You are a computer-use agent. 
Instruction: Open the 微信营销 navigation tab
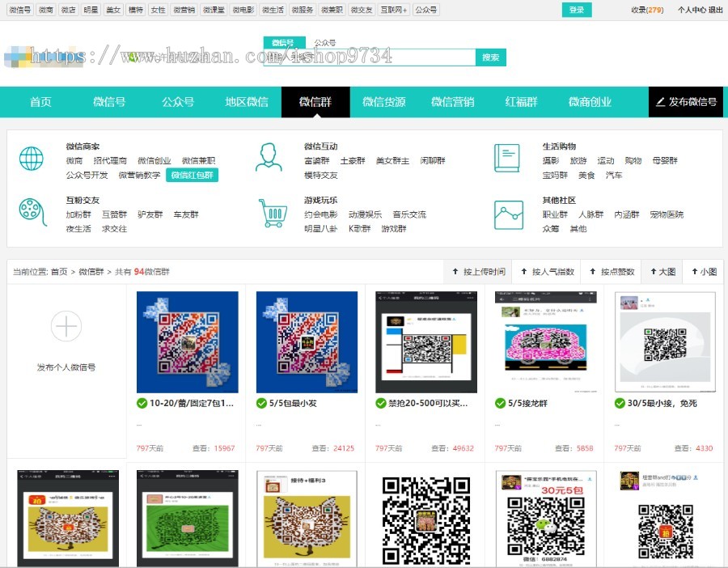pyautogui.click(x=453, y=102)
